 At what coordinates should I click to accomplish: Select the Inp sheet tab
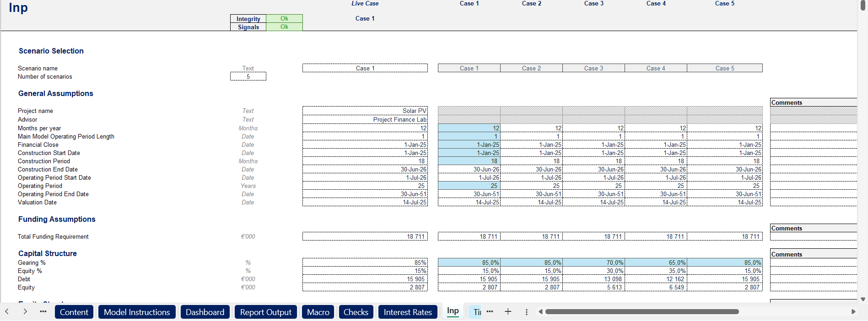click(x=453, y=311)
